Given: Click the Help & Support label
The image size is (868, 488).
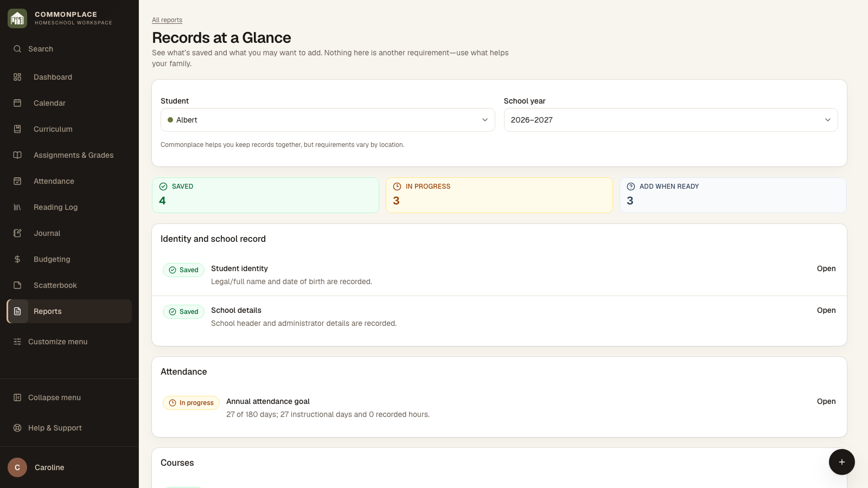Looking at the screenshot, I should click(55, 428).
